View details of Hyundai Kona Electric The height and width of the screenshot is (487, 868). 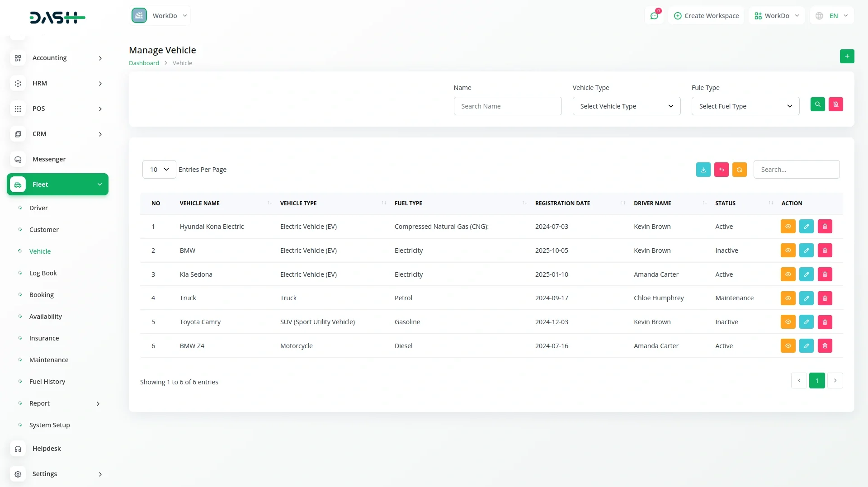(x=788, y=227)
